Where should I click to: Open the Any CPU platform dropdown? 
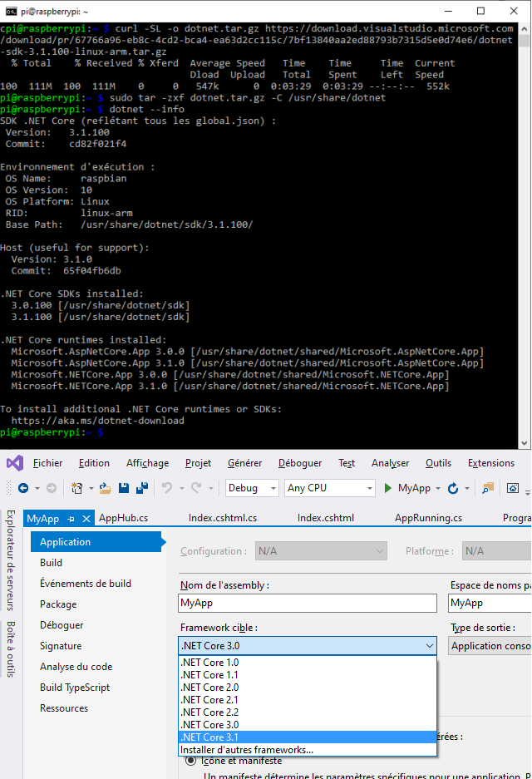[329, 488]
